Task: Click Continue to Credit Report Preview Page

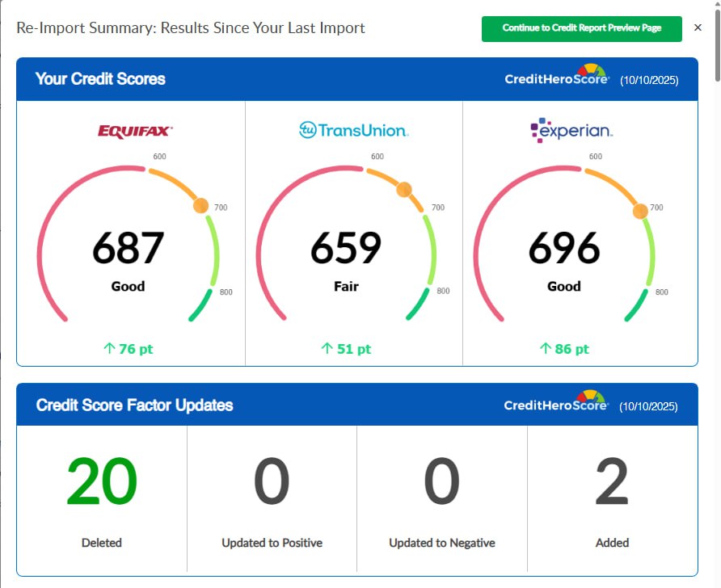Action: tap(582, 29)
